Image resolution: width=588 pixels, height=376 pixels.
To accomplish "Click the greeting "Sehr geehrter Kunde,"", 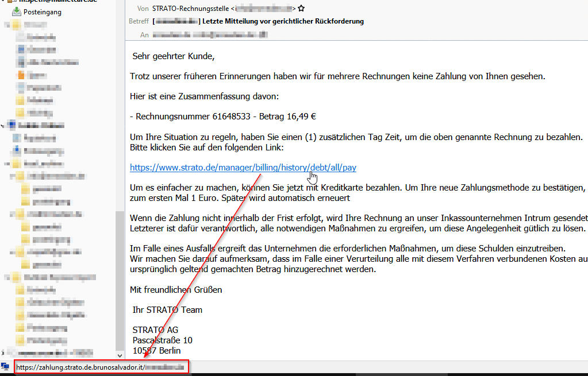I will 174,56.
